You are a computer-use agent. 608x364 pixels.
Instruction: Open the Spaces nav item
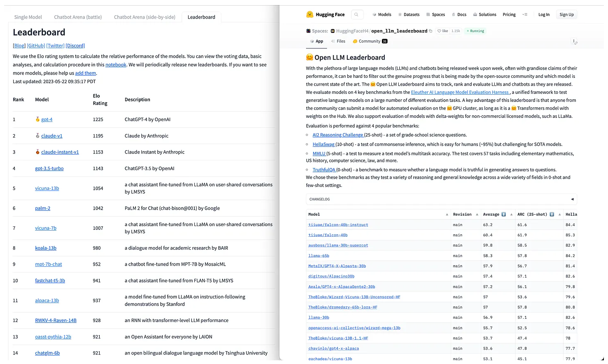pos(435,14)
